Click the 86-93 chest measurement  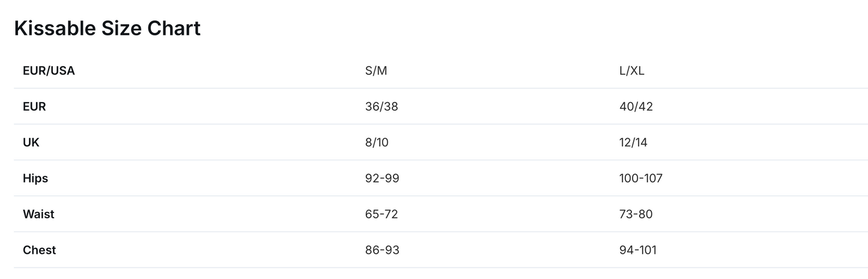coord(382,250)
